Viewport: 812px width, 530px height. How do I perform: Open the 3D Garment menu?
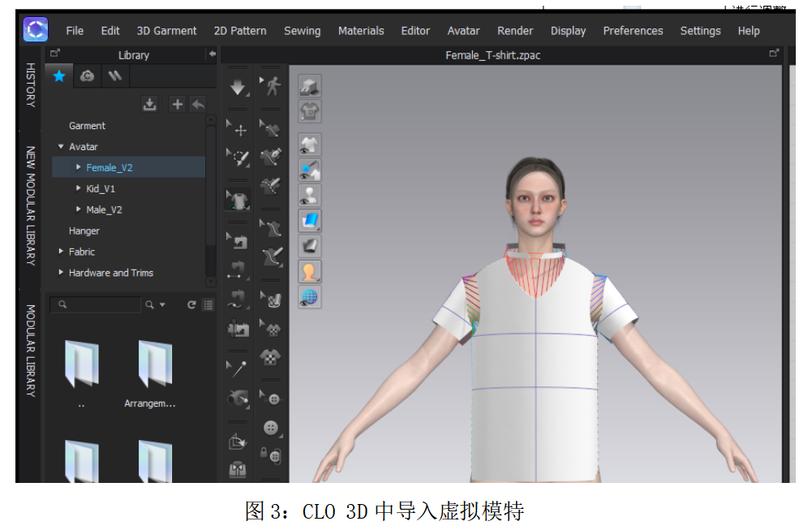point(166,31)
